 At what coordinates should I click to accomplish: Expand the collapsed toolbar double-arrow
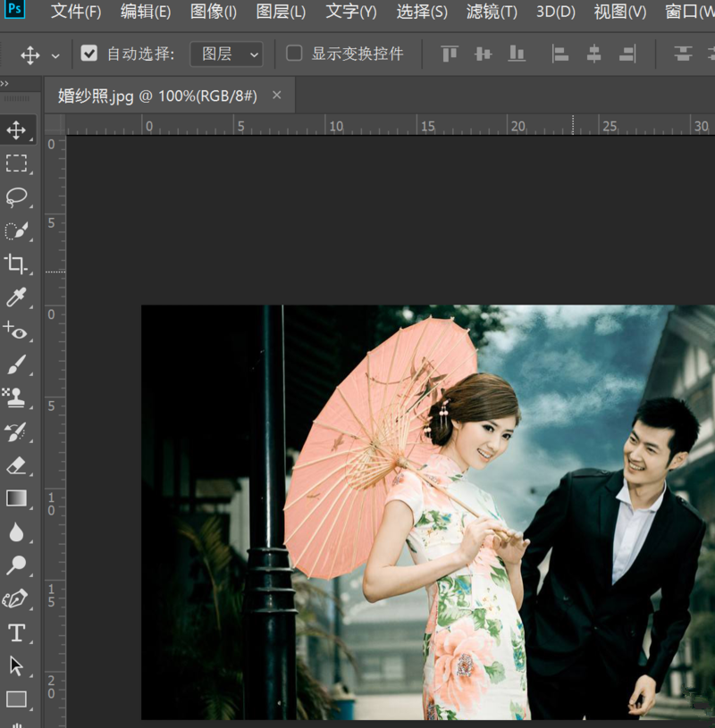point(4,84)
